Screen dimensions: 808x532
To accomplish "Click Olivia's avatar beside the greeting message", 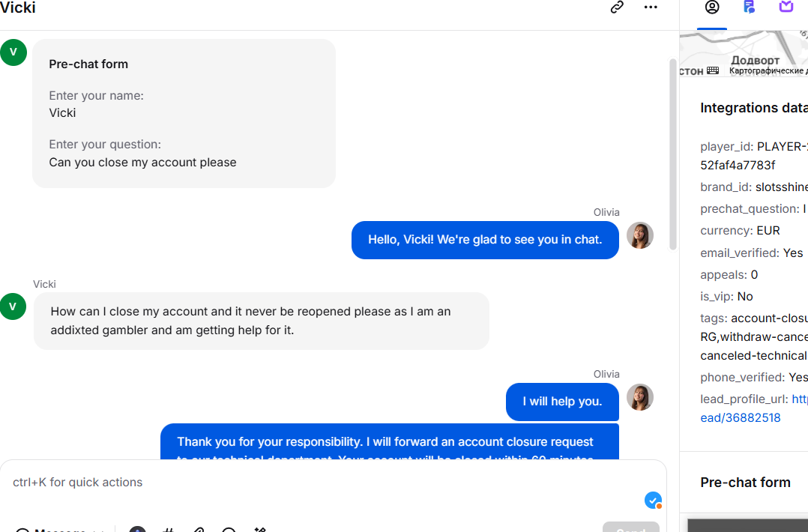I will tap(640, 235).
